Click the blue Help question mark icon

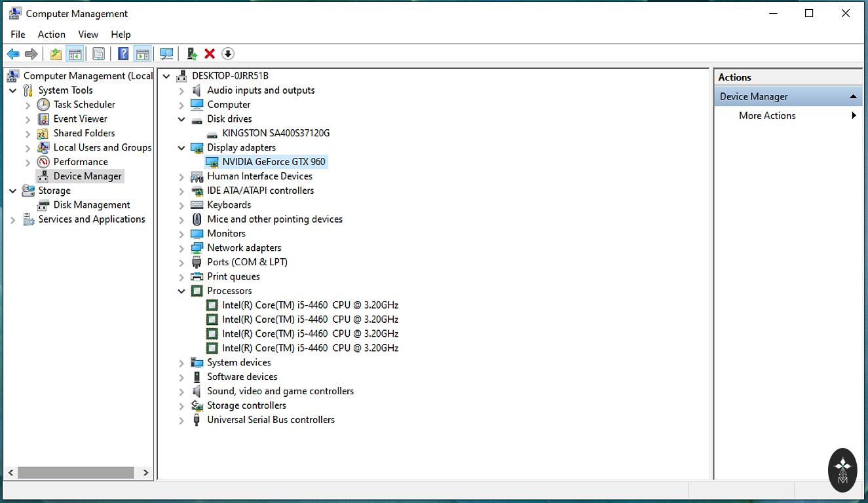(x=123, y=54)
